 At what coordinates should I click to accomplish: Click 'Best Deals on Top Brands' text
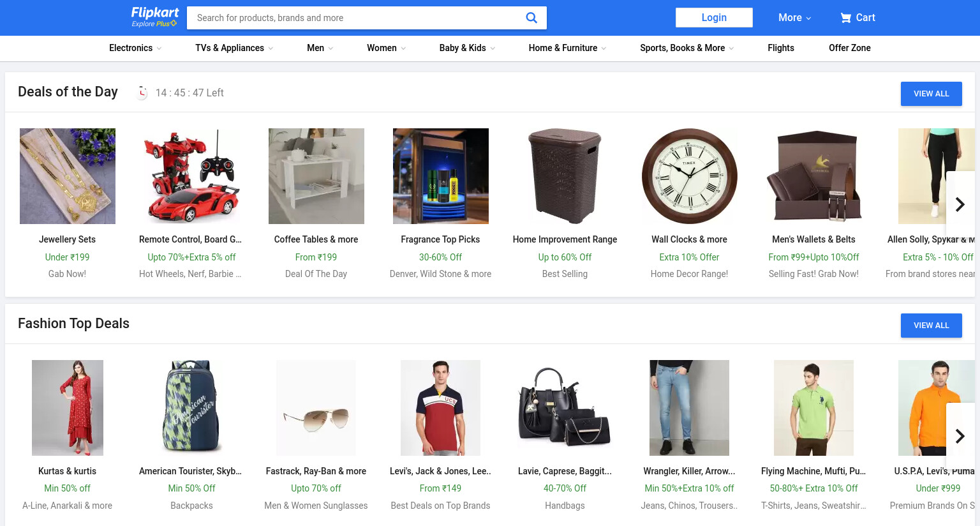pos(441,506)
